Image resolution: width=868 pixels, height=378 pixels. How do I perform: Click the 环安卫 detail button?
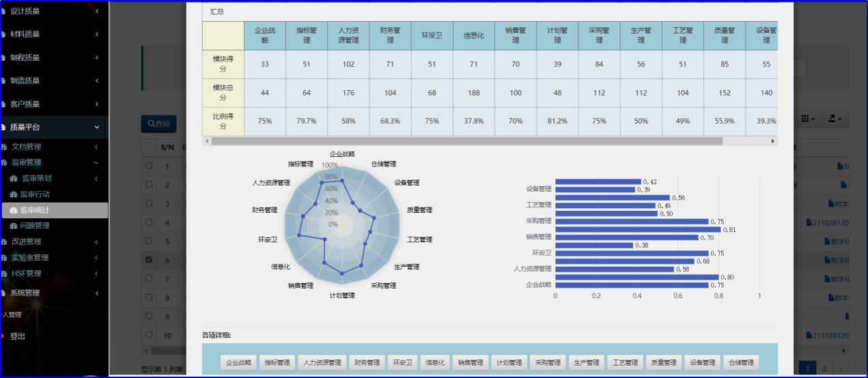(x=403, y=363)
